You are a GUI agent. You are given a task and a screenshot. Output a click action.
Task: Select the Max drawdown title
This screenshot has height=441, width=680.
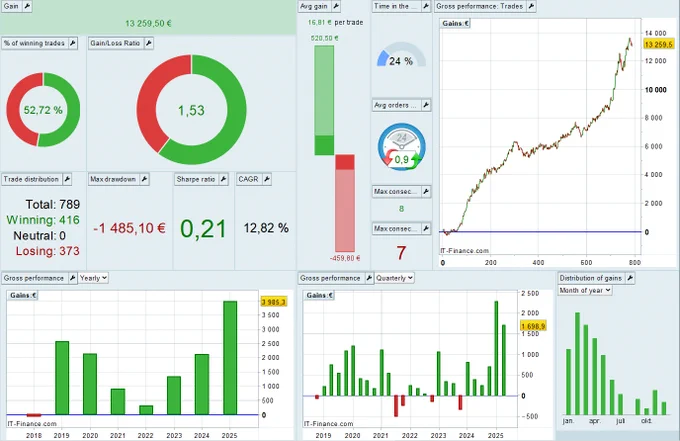point(113,179)
